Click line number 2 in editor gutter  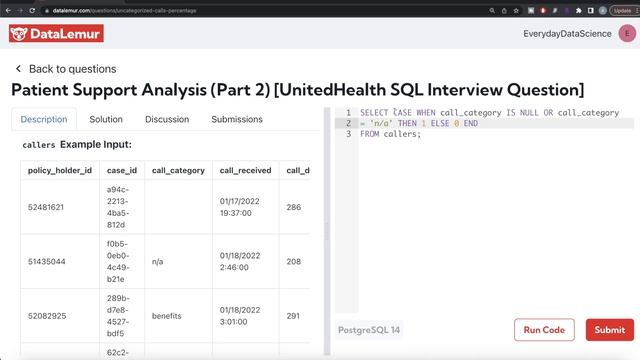tap(348, 123)
